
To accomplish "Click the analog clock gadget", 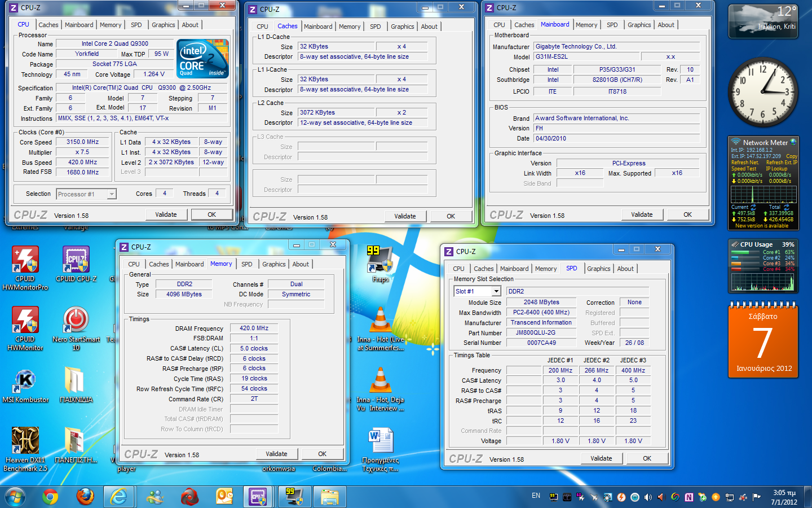I will click(x=763, y=91).
